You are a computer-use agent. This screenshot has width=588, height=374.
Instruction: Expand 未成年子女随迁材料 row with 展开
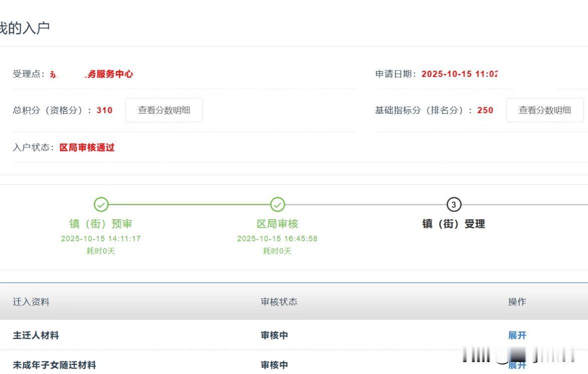pos(517,365)
